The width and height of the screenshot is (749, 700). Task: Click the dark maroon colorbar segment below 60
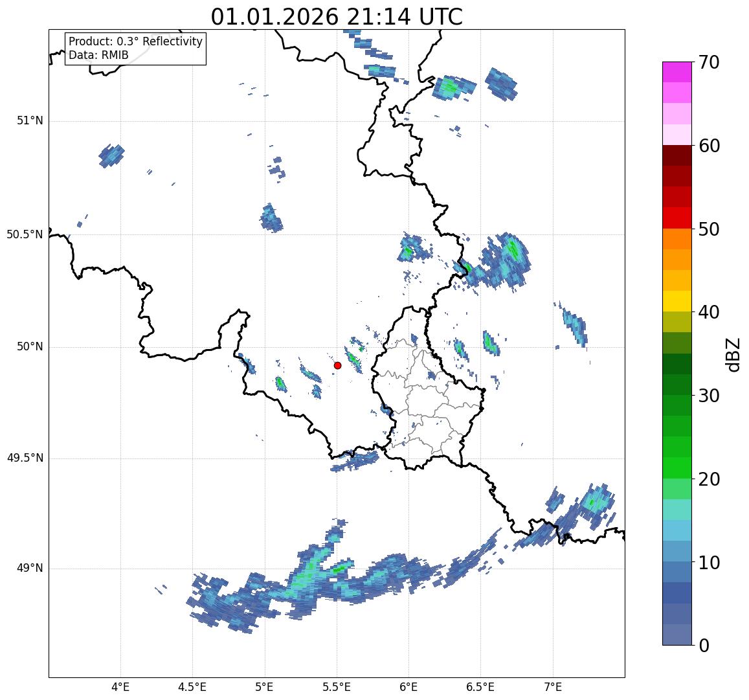click(677, 156)
